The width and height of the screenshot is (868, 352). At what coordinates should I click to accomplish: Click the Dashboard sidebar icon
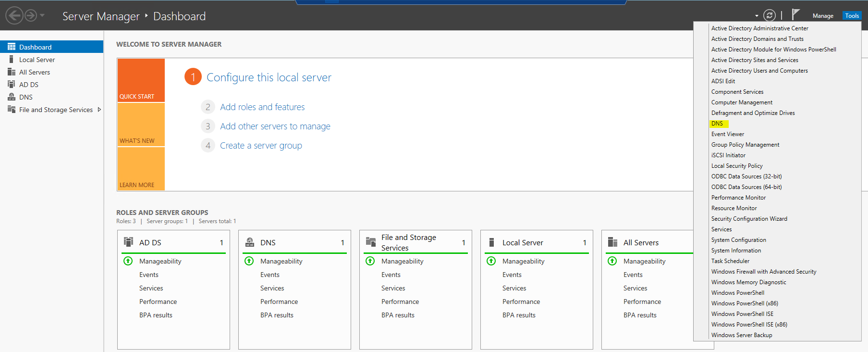12,47
